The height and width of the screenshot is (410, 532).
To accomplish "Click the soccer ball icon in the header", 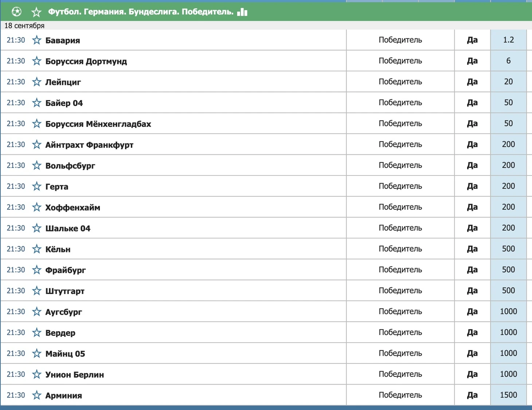I will pos(16,12).
